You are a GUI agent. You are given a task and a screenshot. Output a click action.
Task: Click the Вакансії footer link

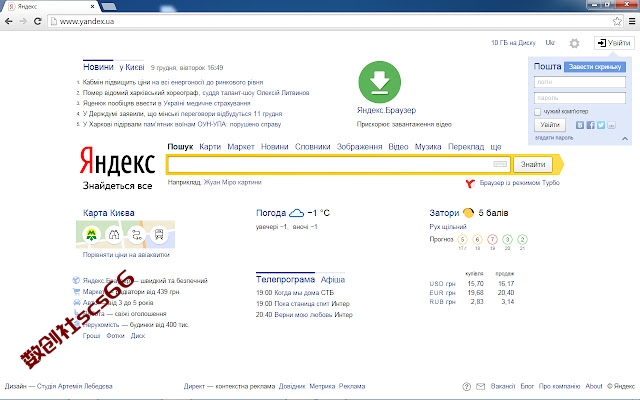click(x=503, y=386)
